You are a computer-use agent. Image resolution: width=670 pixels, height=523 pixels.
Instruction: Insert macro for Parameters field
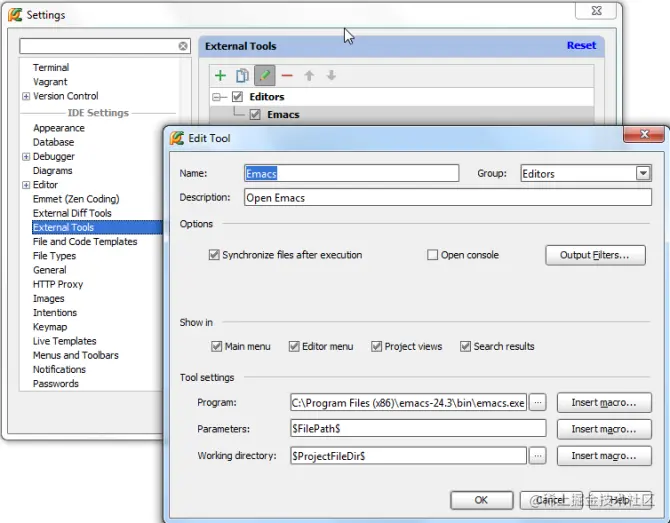(604, 429)
